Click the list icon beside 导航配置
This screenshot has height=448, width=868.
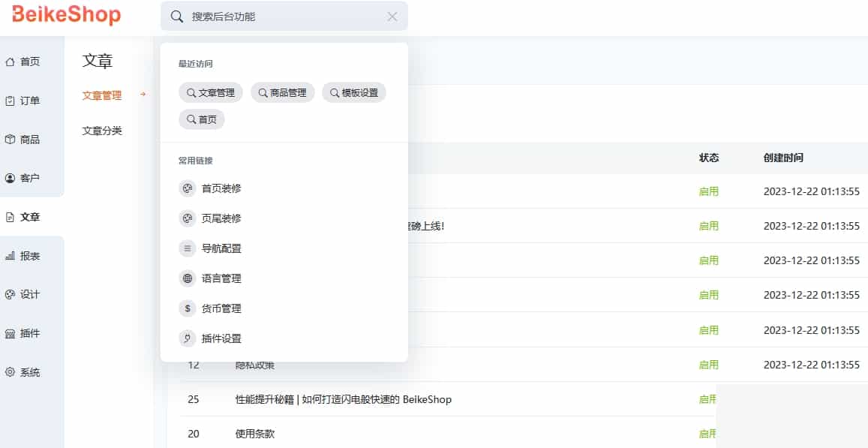point(188,248)
